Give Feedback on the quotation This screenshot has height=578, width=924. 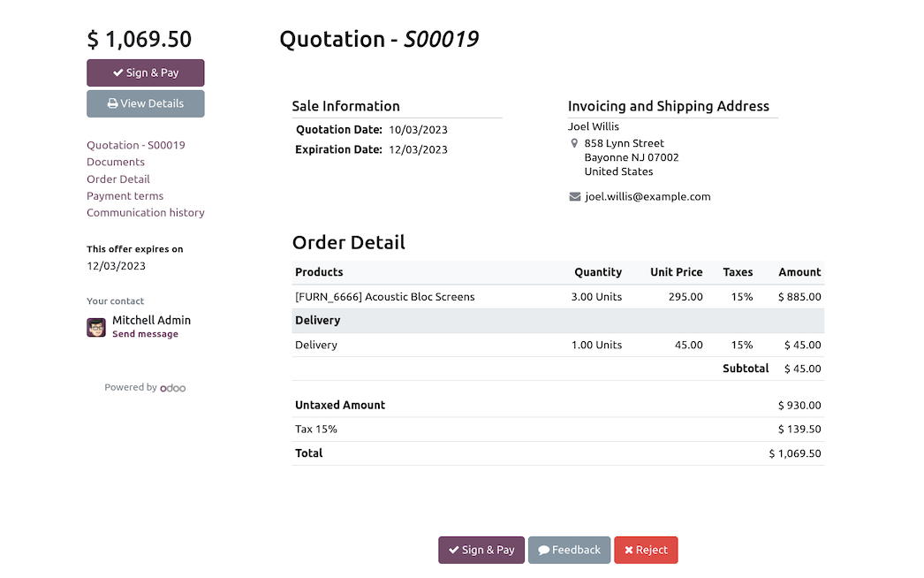569,550
